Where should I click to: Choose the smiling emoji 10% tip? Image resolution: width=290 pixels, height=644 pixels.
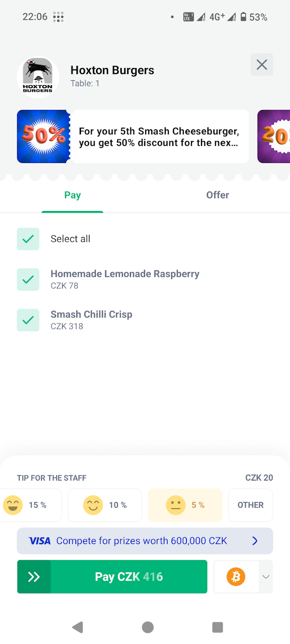point(105,505)
